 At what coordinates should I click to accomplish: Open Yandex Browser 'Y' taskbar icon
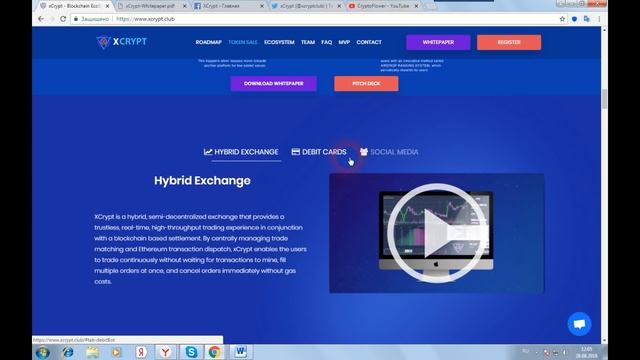[165, 352]
